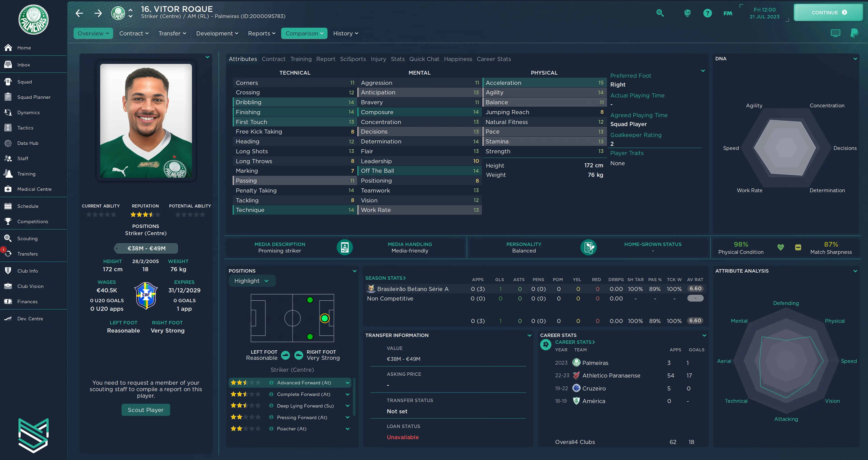Switch to the Career Stats tab
This screenshot has width=868, height=460.
coord(494,59)
